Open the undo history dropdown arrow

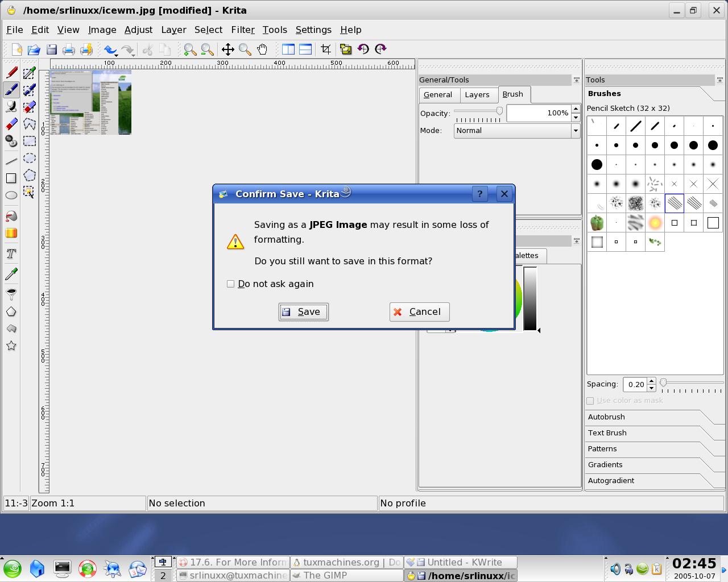pos(117,55)
